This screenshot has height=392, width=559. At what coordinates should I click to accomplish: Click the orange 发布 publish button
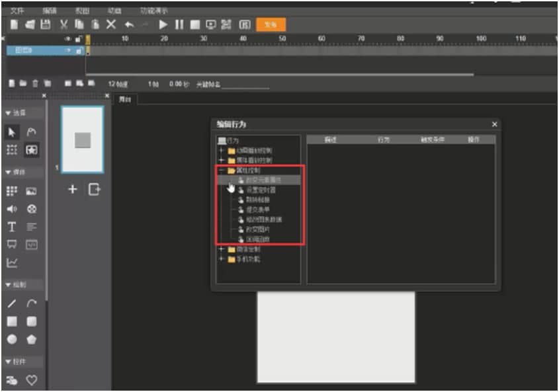pyautogui.click(x=271, y=24)
